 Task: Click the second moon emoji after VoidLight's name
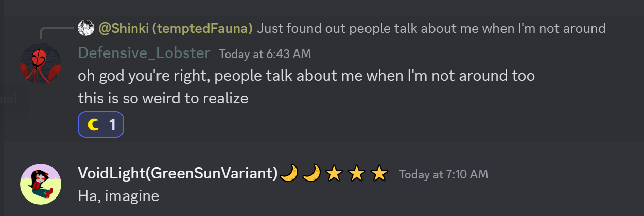pos(311,174)
